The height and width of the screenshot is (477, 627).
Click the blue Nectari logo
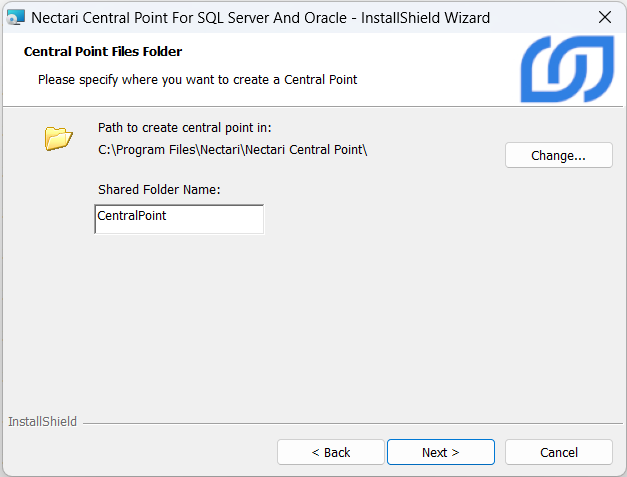(566, 70)
